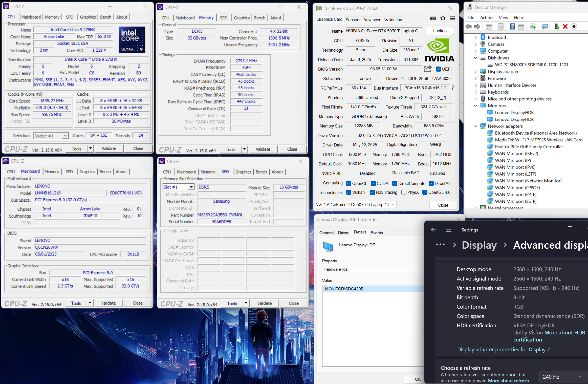Click Scan for hardware changes icon
This screenshot has height=384, width=588.
[x=545, y=27]
